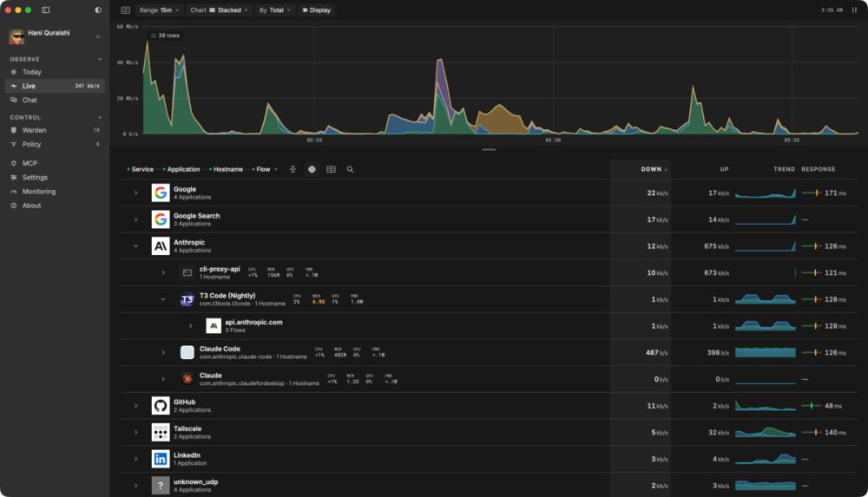Click the Tailscale logo icon
868x497 pixels.
pyautogui.click(x=161, y=432)
